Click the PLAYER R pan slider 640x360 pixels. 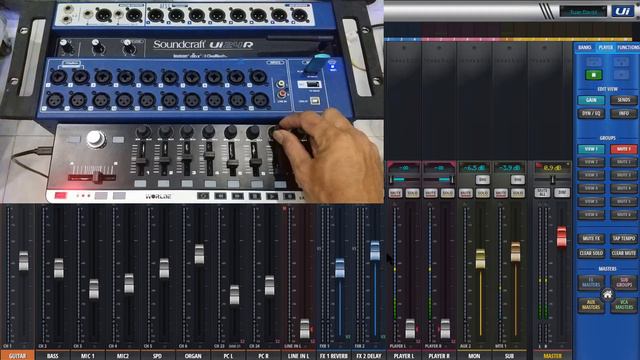point(439,180)
